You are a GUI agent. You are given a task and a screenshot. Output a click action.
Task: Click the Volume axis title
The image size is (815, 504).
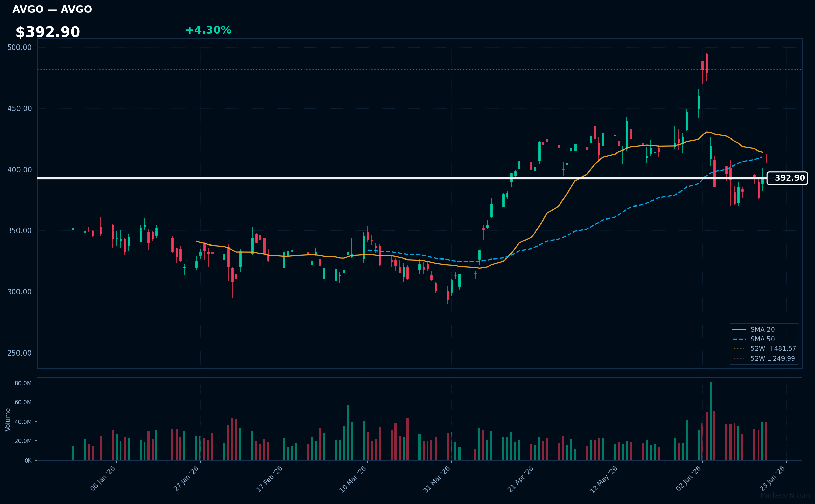(8, 420)
